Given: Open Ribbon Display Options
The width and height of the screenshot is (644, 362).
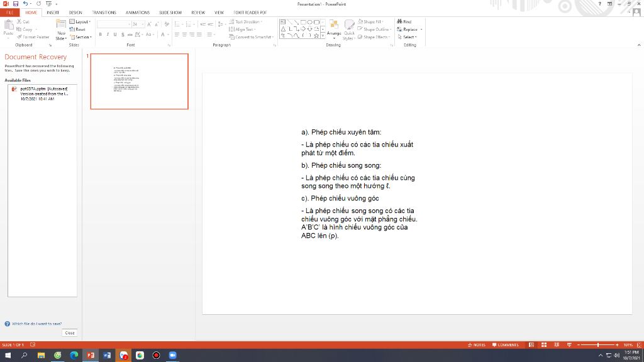Looking at the screenshot, I should 609,4.
